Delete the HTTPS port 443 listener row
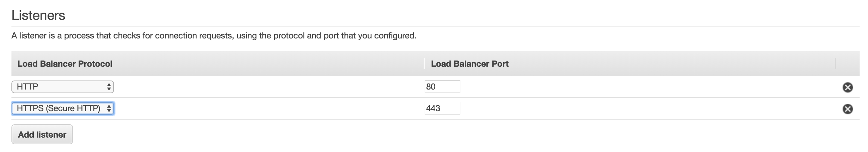 pos(847,109)
